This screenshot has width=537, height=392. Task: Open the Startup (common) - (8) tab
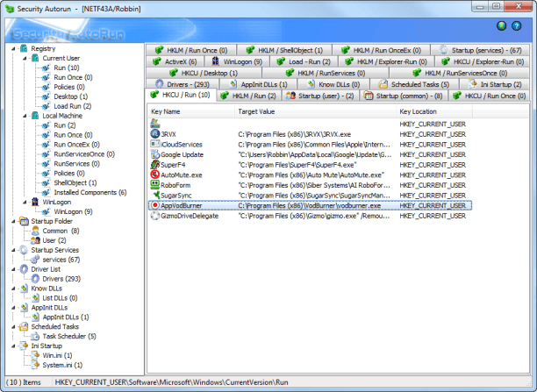click(404, 96)
